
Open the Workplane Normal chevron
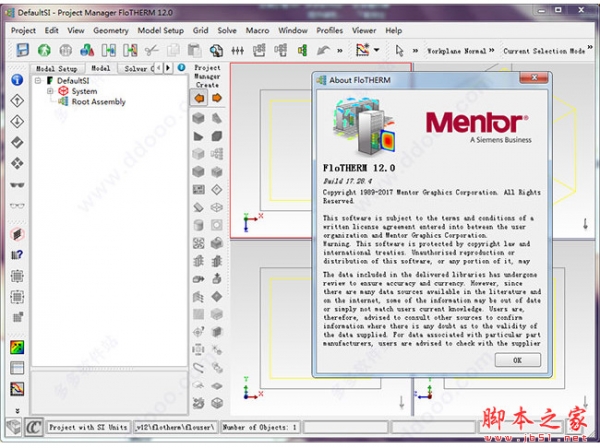pyautogui.click(x=492, y=50)
